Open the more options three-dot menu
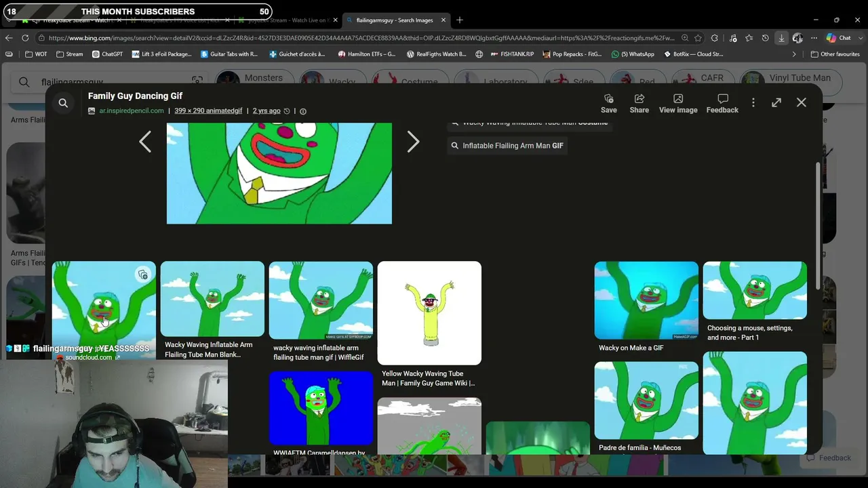Screen dimensions: 868x488 (753, 102)
